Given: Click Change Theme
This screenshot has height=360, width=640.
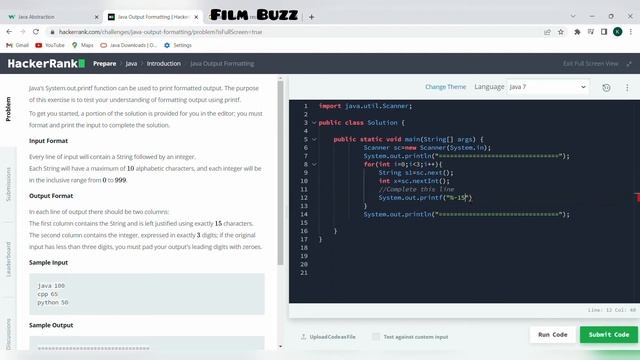Looking at the screenshot, I should (445, 87).
